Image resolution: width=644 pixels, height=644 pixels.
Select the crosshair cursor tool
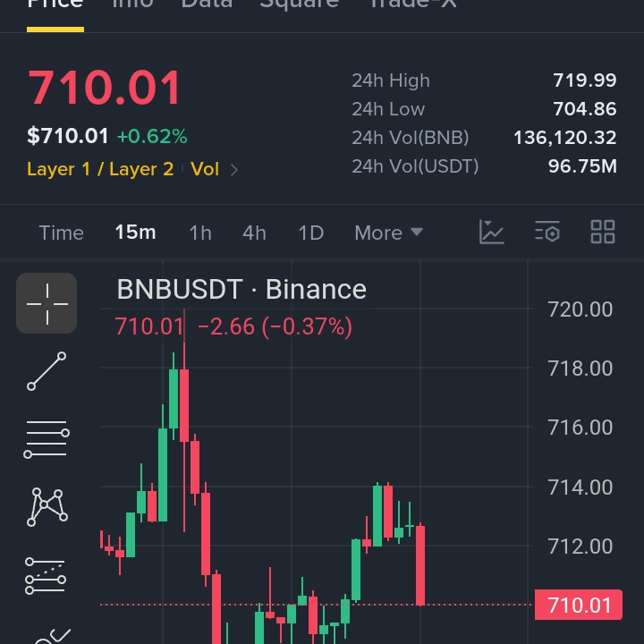coord(47,303)
